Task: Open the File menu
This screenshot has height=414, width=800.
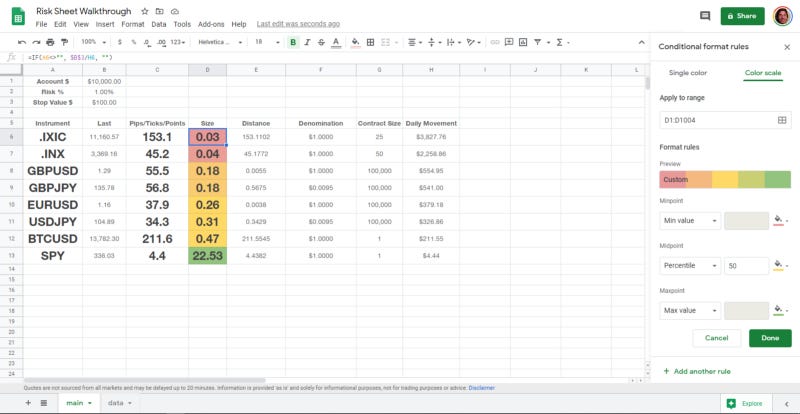Action: (x=41, y=24)
